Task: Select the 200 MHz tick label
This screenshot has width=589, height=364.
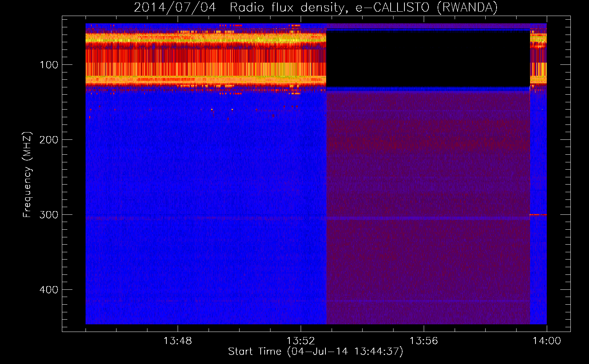Action: click(49, 140)
